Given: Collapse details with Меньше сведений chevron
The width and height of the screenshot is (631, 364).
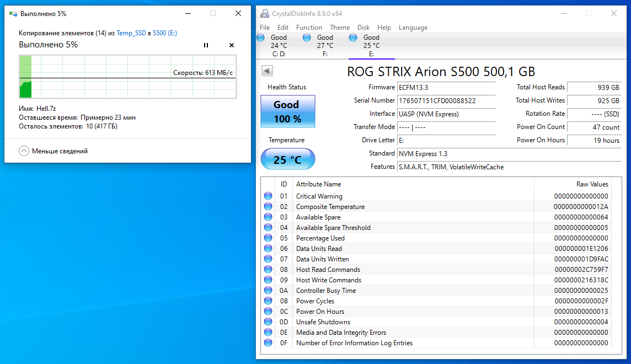Looking at the screenshot, I should click(24, 151).
